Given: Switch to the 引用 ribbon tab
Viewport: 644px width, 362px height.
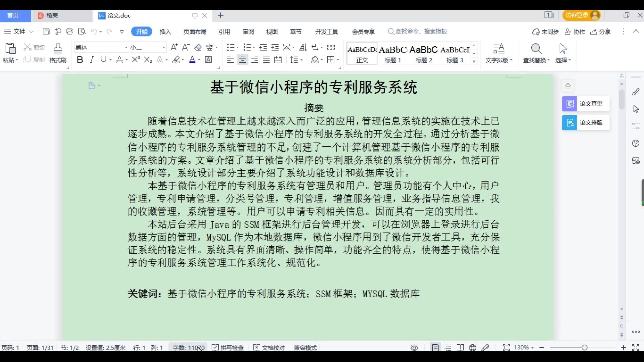Looking at the screenshot, I should tap(224, 32).
